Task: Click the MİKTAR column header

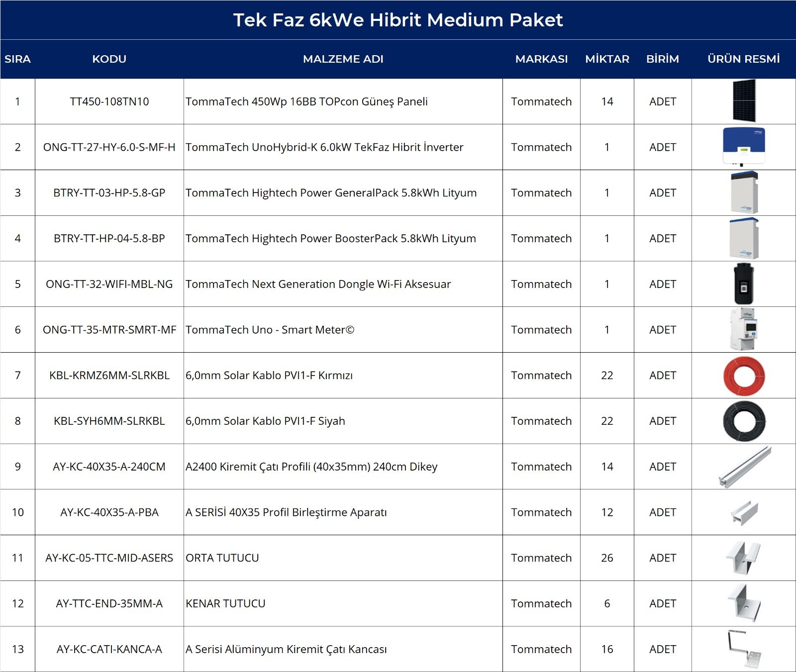Action: click(607, 59)
